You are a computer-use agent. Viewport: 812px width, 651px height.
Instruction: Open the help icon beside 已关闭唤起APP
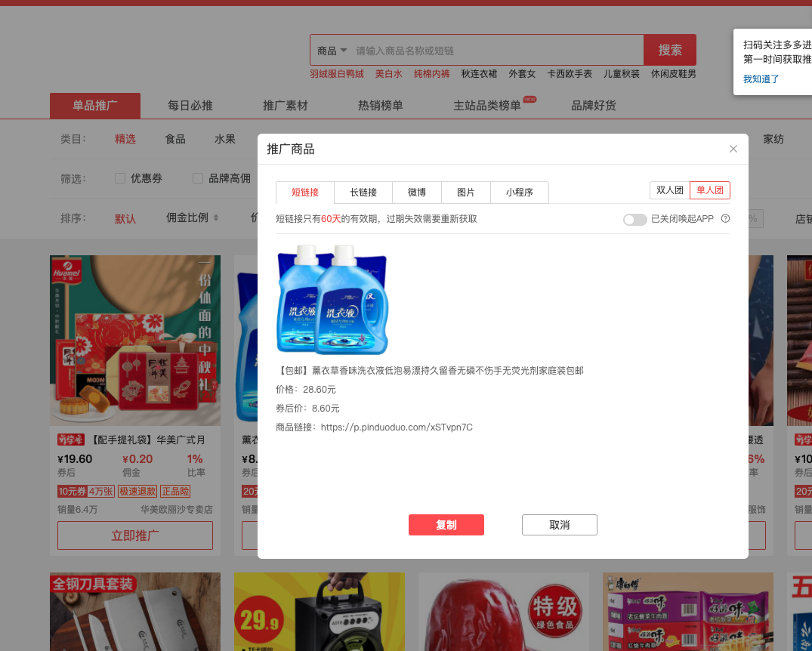point(726,218)
